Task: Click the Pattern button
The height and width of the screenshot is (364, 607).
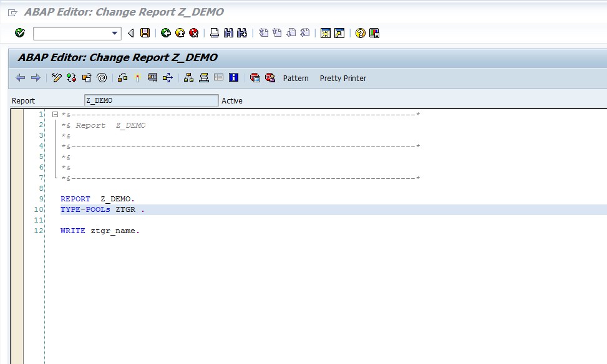Action: pos(294,79)
